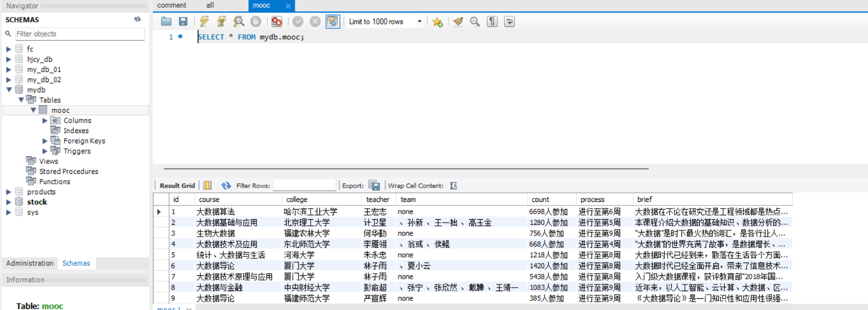Focus the Filter objects search field

click(80, 34)
